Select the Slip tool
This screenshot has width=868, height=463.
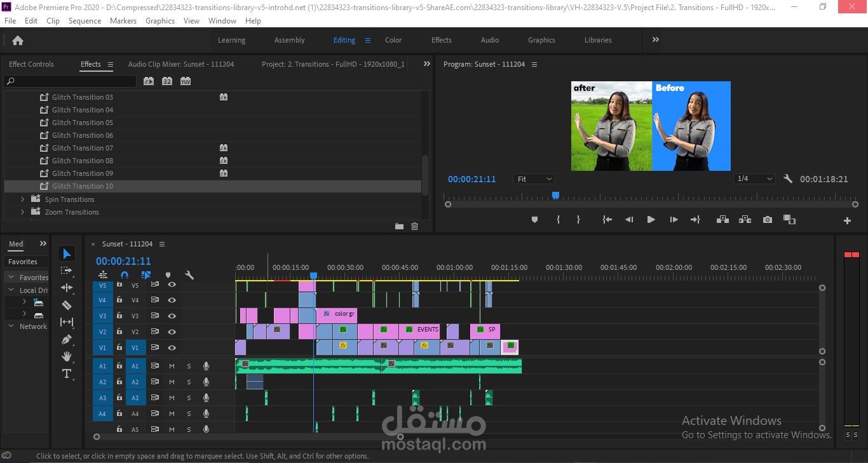(x=67, y=322)
